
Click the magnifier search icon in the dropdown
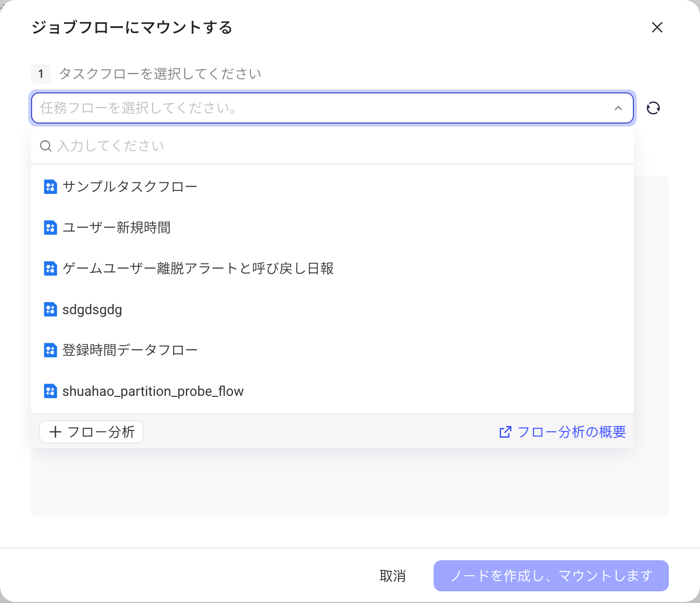[46, 146]
